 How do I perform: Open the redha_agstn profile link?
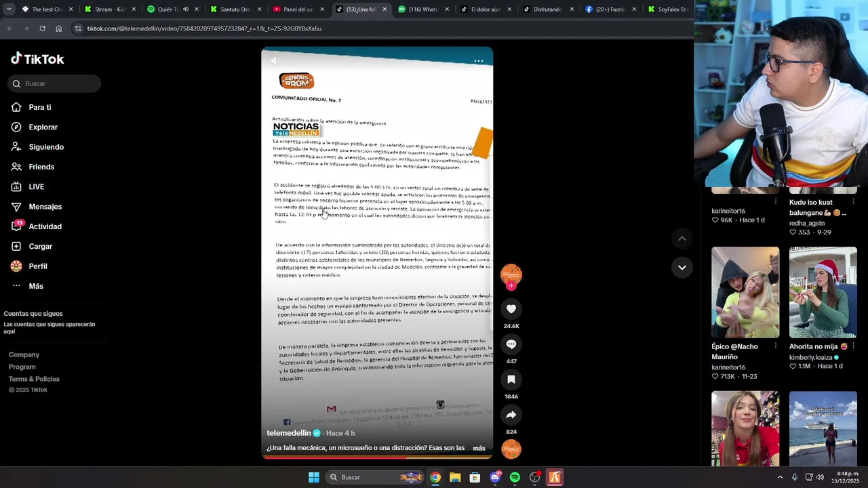point(807,223)
